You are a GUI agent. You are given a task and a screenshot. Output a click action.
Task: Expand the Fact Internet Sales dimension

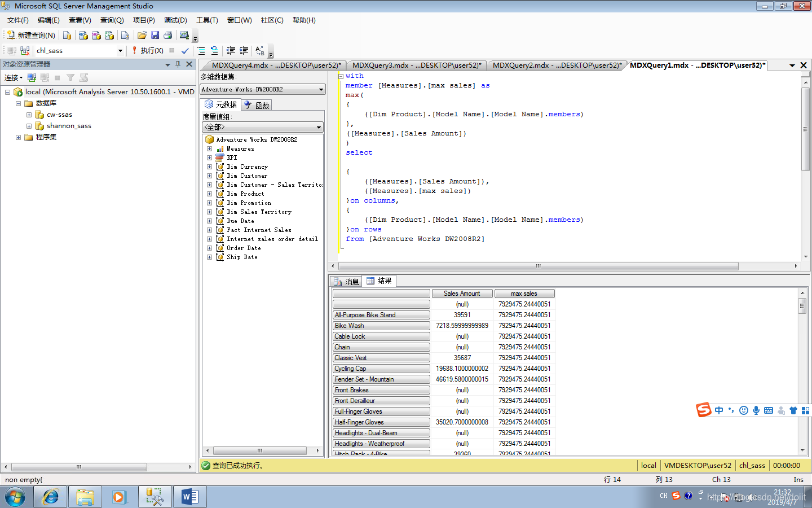tap(209, 230)
